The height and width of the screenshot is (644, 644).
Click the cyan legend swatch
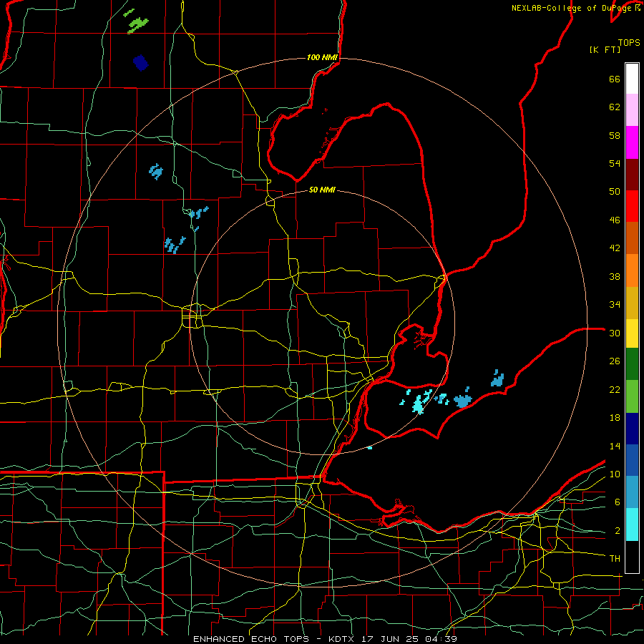pyautogui.click(x=632, y=525)
